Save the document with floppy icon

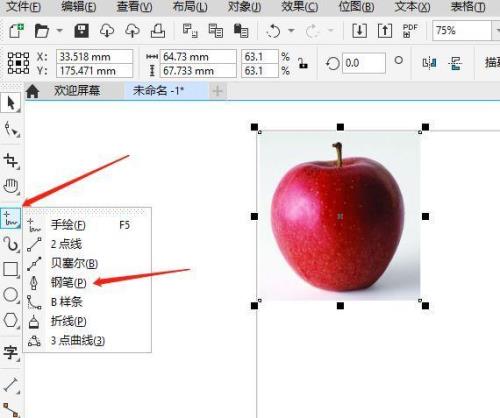tap(81, 31)
